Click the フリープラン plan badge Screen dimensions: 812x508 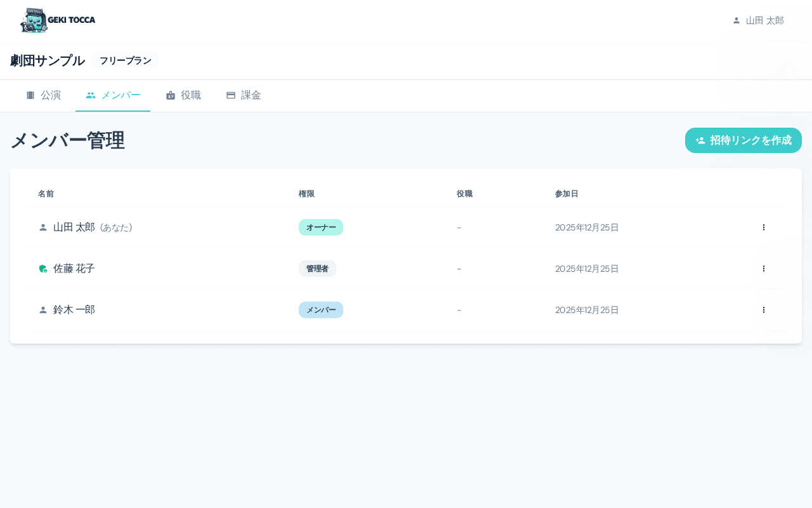pyautogui.click(x=125, y=61)
